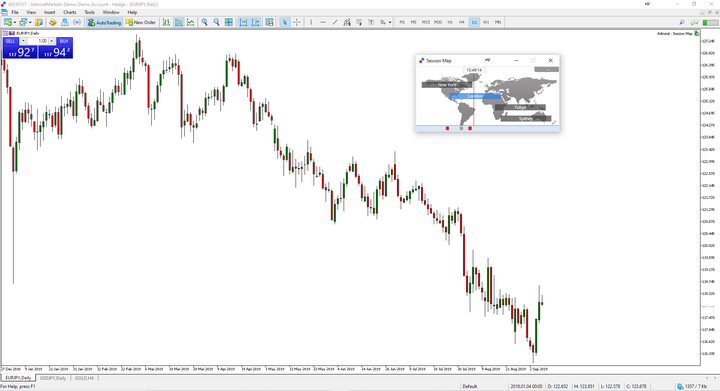720x391 pixels.
Task: Decrease one-click volume with left arrow
Action: click(23, 41)
